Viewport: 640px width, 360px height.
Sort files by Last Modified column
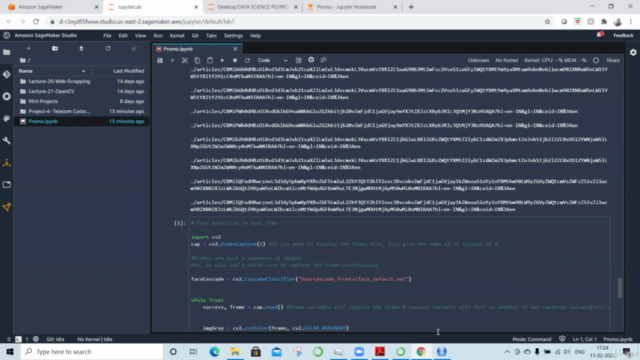coord(121,71)
